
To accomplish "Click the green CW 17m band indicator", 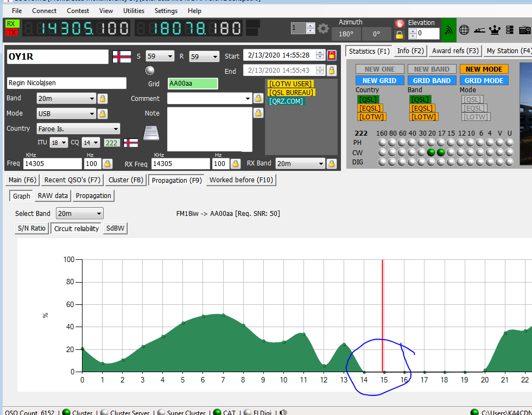I will point(441,152).
